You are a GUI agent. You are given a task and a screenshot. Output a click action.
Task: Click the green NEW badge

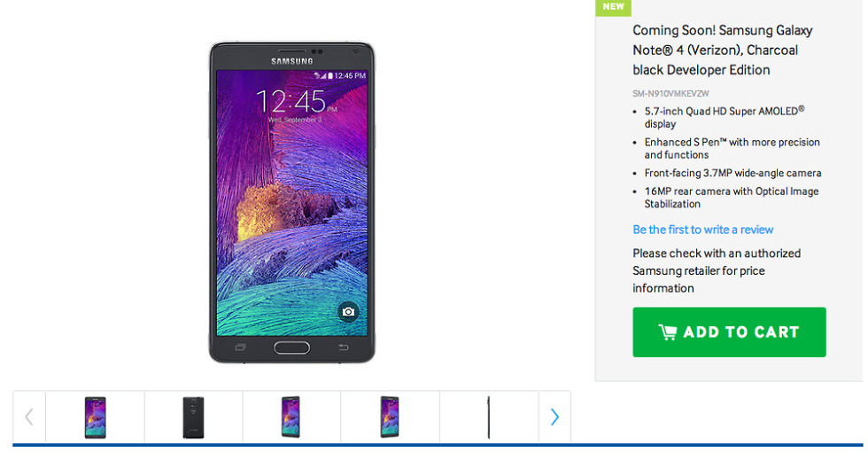point(613,7)
